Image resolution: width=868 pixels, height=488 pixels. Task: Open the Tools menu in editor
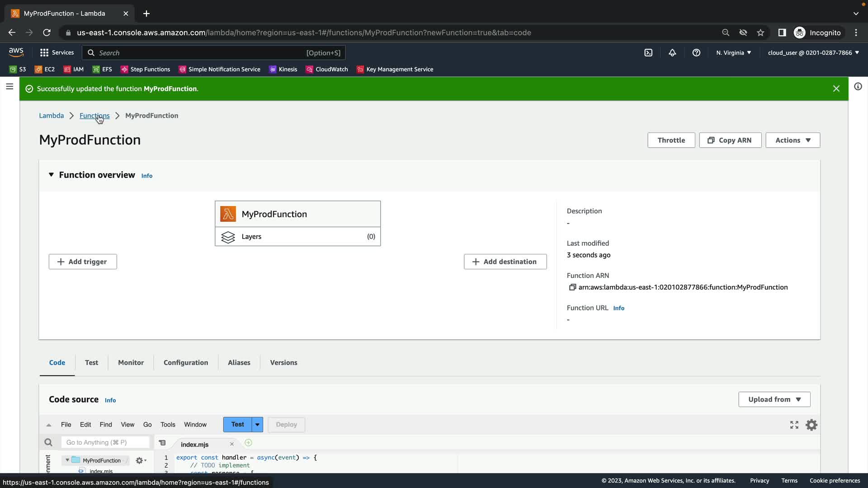[168, 425]
